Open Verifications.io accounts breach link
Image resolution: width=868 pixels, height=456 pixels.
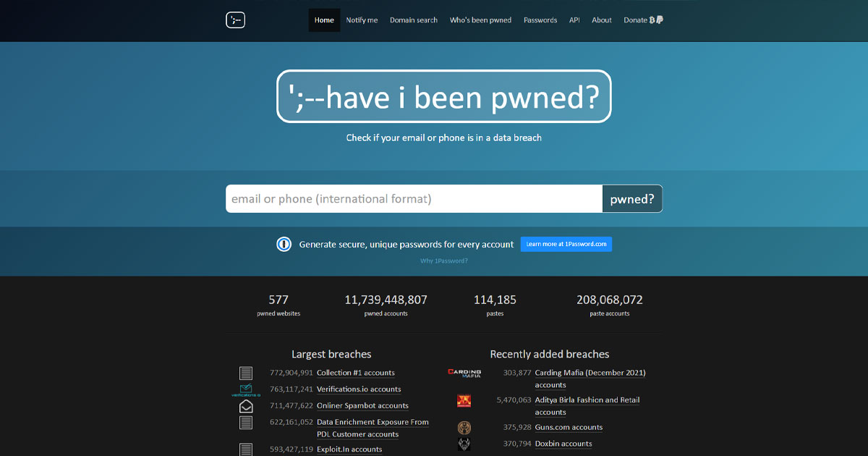(x=359, y=389)
